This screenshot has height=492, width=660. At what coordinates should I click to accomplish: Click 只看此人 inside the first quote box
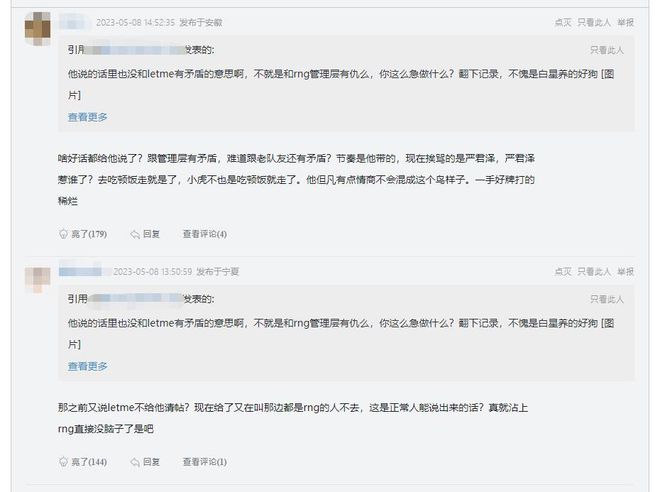coord(607,50)
